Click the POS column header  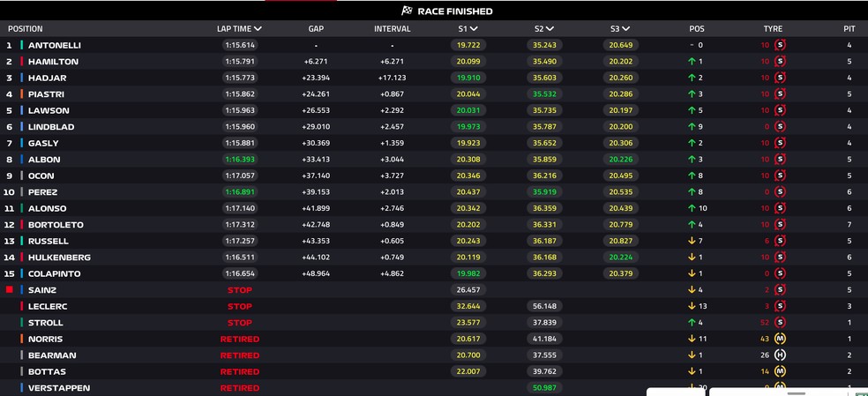(x=696, y=29)
